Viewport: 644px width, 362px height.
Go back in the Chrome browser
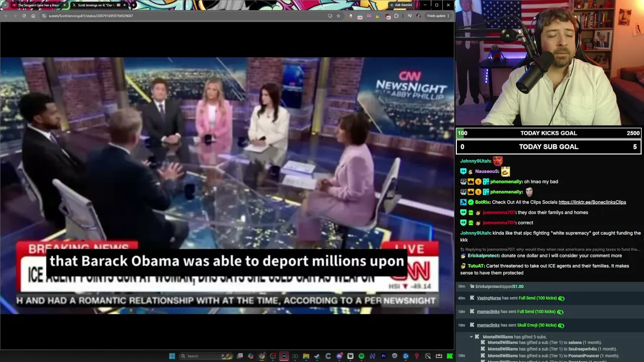[x=6, y=16]
